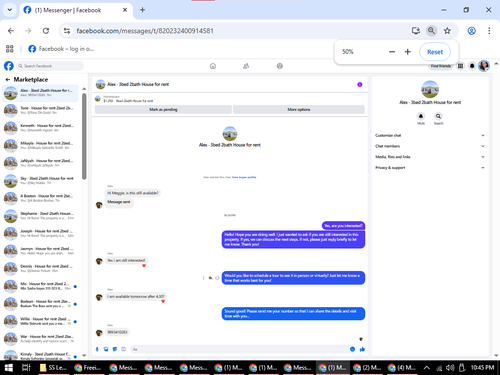Click Reset in the zoom popup

click(435, 52)
